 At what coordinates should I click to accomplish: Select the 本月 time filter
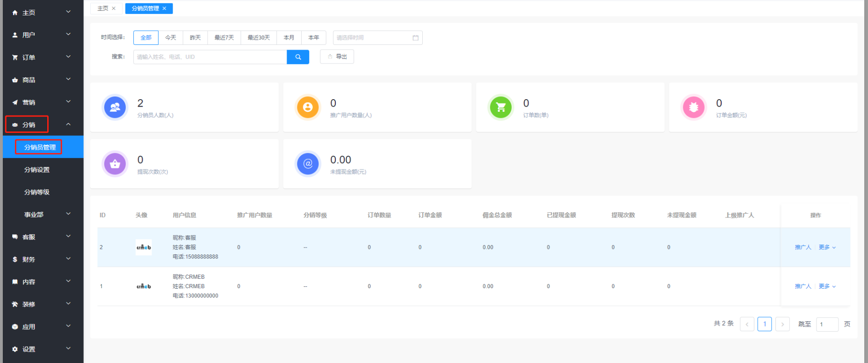point(289,38)
